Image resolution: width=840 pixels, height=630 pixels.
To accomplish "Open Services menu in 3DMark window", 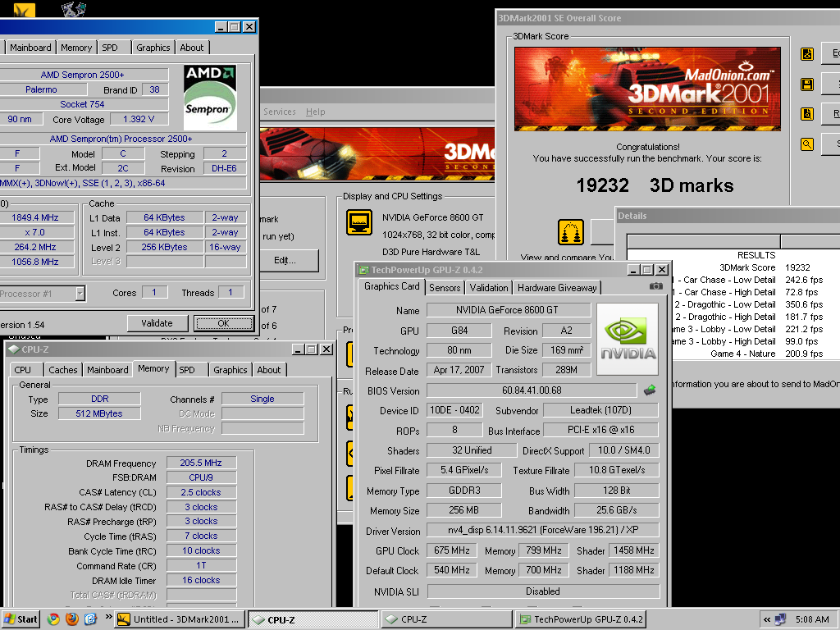I will 279,112.
